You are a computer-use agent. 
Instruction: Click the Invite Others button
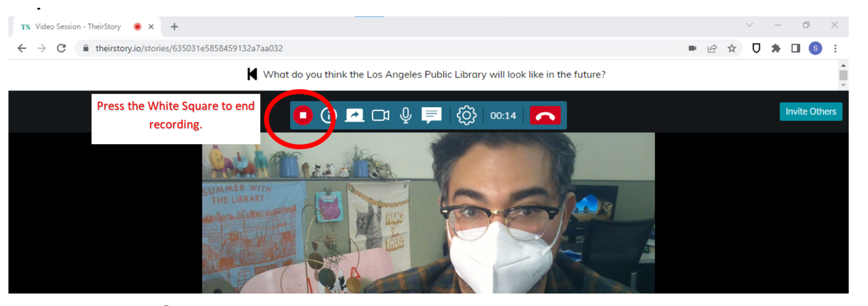click(810, 112)
